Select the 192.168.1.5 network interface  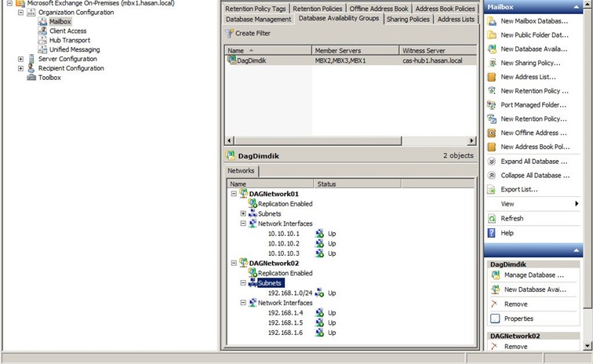click(286, 322)
